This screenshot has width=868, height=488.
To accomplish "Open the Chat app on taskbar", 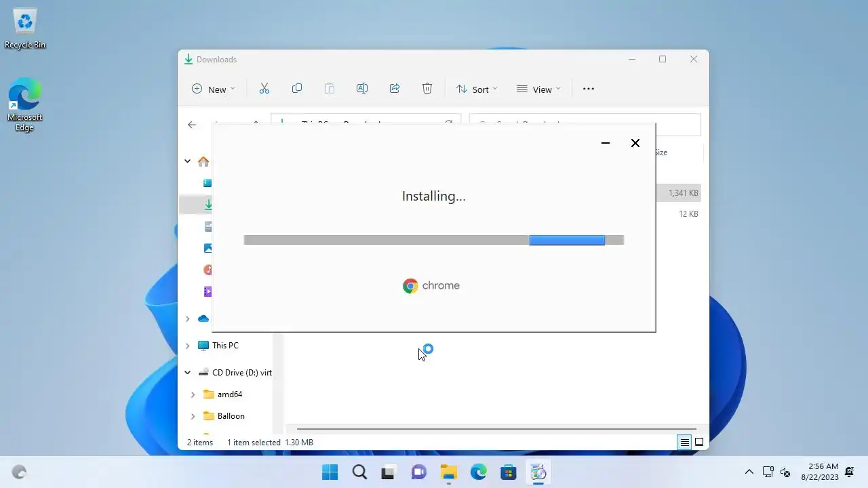I will (x=419, y=472).
